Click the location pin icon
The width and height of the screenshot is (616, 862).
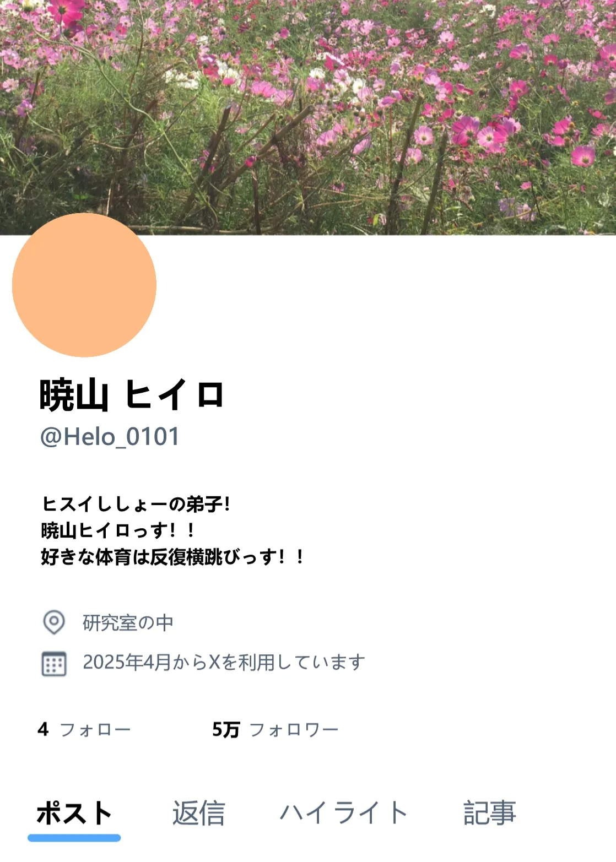[54, 622]
